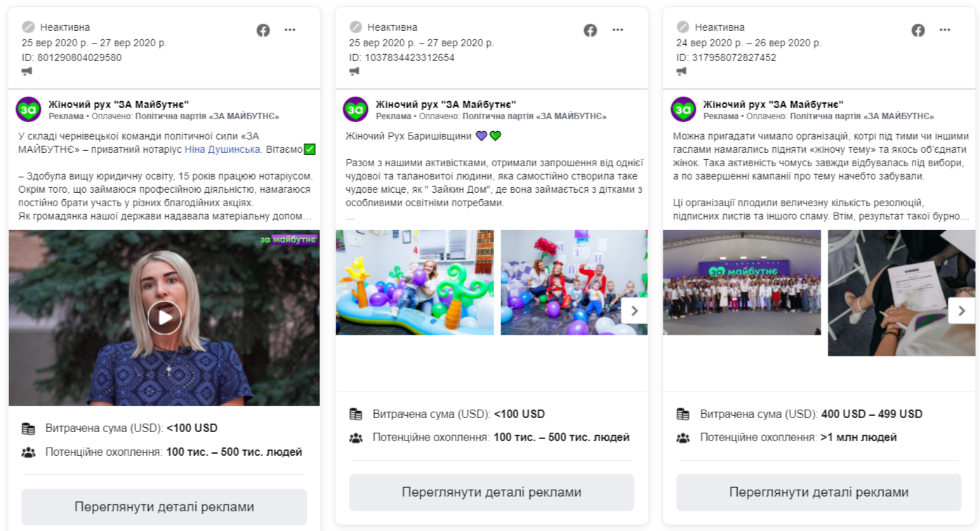
Task: Open inflatable pool playroom photo
Action: pyautogui.click(x=415, y=283)
